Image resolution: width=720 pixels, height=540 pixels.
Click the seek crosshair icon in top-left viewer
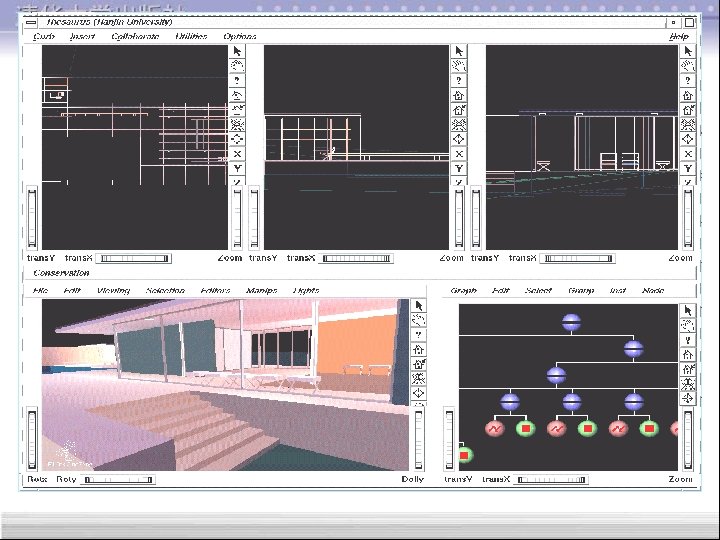point(237,139)
